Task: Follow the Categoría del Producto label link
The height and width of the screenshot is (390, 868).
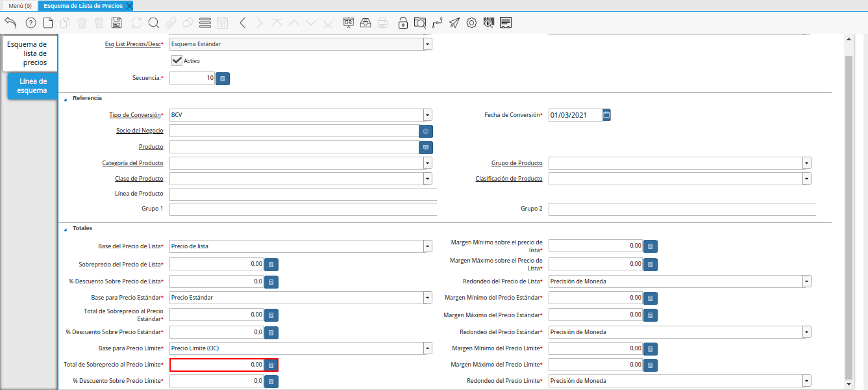Action: (x=132, y=163)
